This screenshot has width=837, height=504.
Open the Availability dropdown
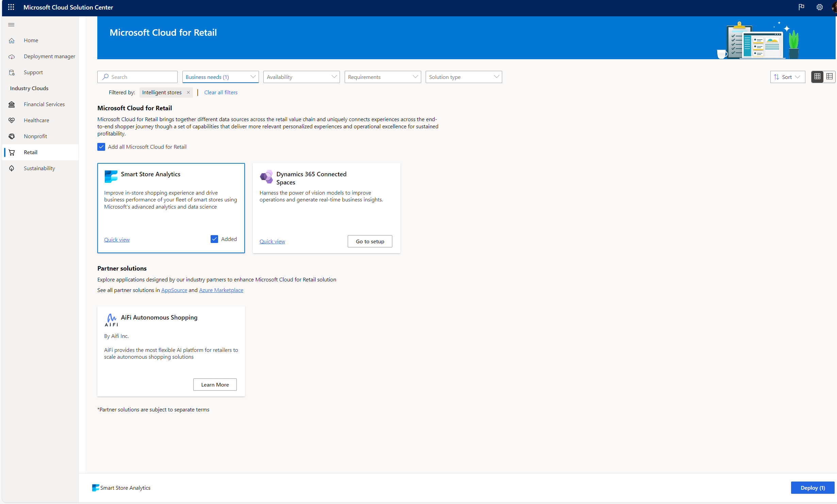coord(301,77)
